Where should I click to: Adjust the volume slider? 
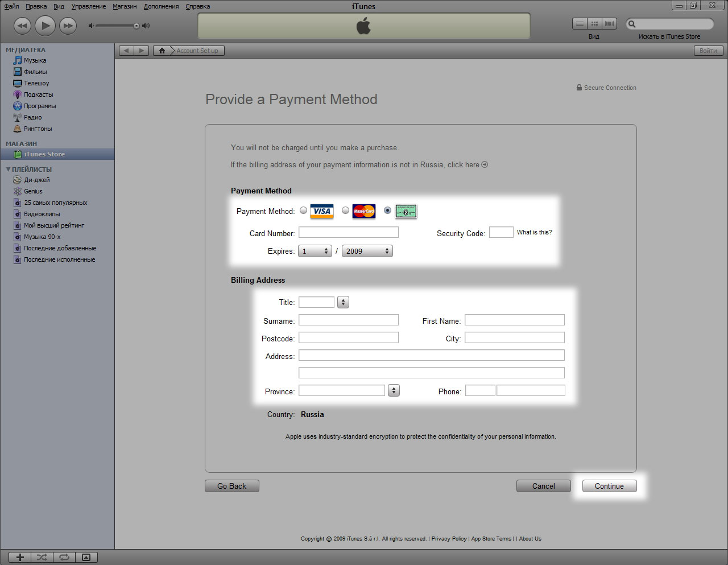coord(118,26)
